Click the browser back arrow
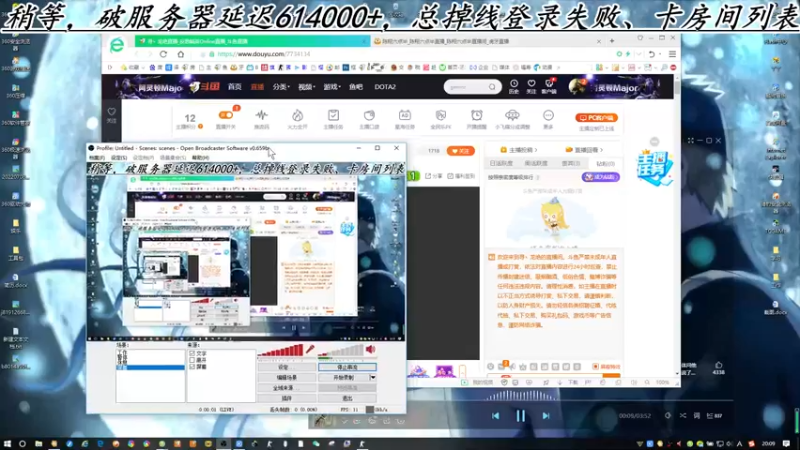The height and width of the screenshot is (450, 800). 137,54
